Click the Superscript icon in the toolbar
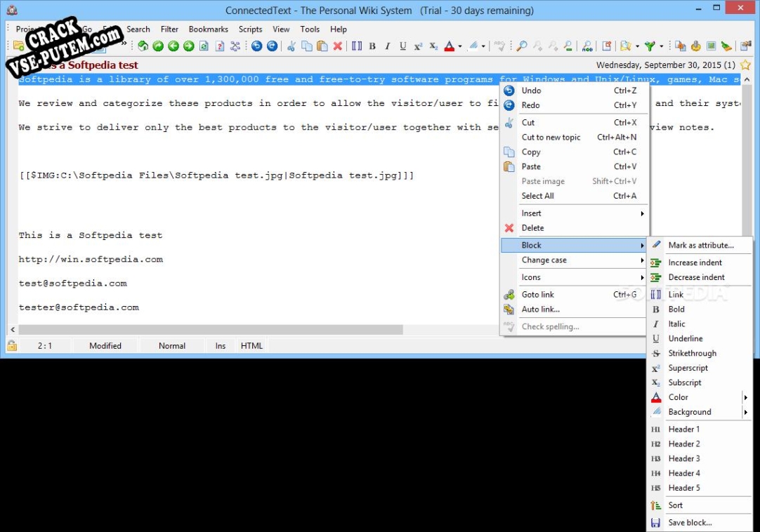The height and width of the screenshot is (532, 760). coord(418,46)
